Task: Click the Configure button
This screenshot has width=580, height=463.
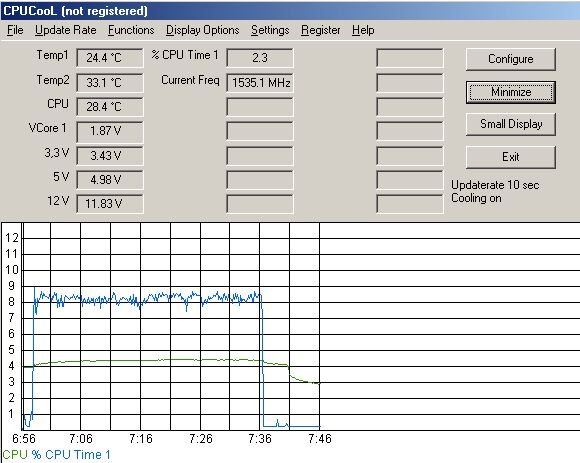Action: pyautogui.click(x=510, y=59)
